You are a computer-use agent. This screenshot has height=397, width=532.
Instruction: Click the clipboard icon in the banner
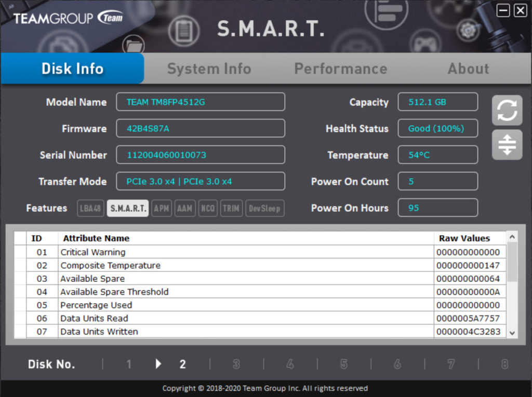coord(183,31)
